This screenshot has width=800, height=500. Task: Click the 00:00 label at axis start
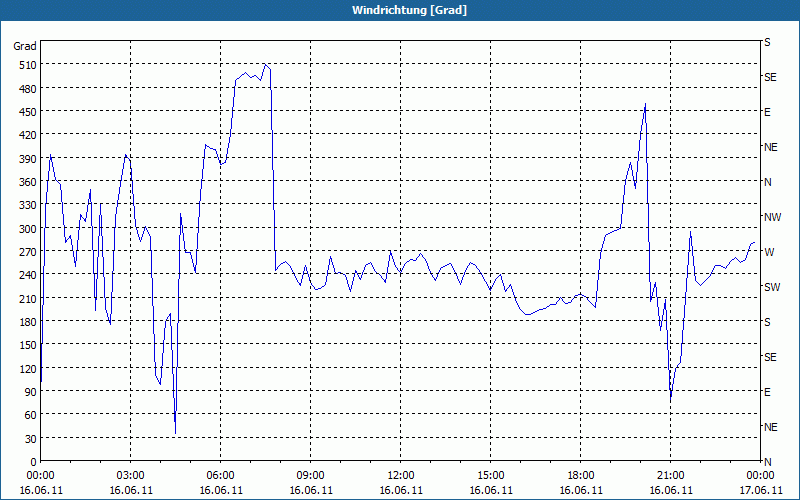41,476
